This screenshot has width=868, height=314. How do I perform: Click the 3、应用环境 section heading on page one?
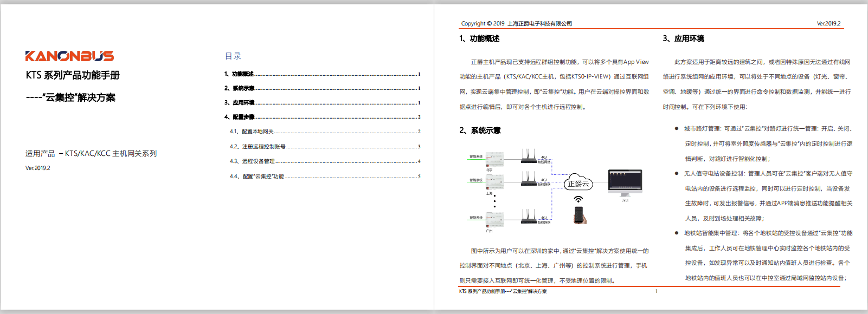(683, 38)
